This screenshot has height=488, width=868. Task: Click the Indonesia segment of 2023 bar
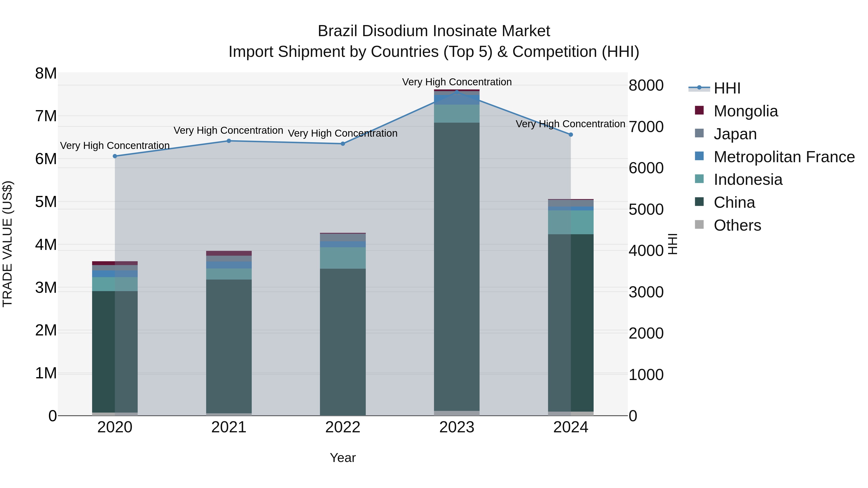tap(457, 114)
